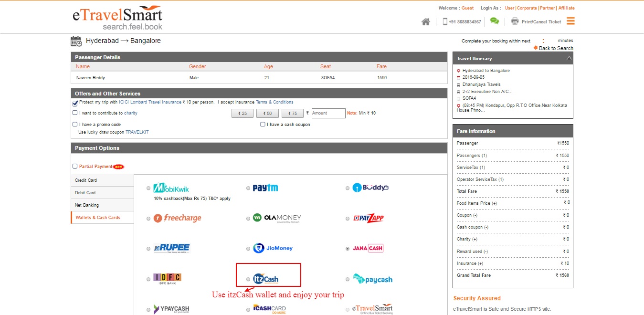Log in as Corporate
644x315 pixels.
click(527, 8)
